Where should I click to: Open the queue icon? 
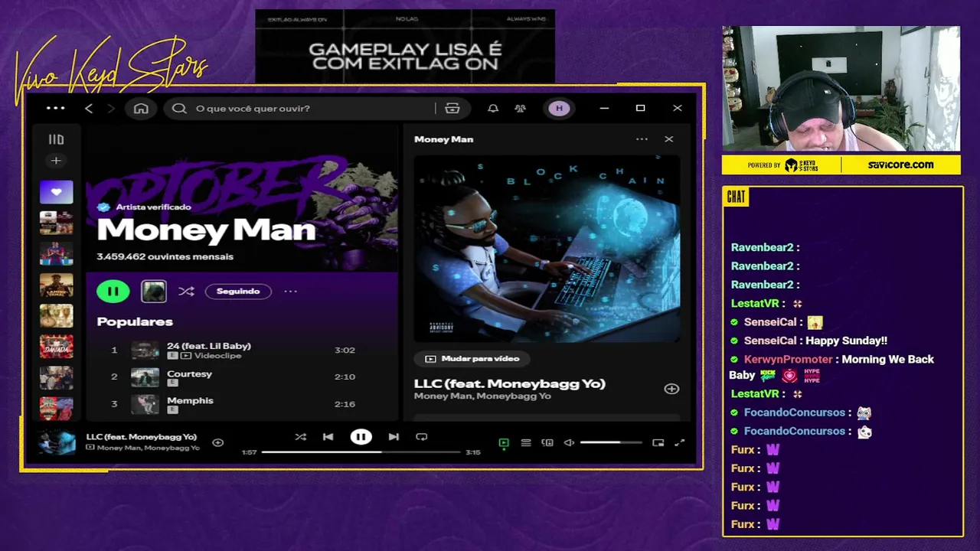point(526,442)
